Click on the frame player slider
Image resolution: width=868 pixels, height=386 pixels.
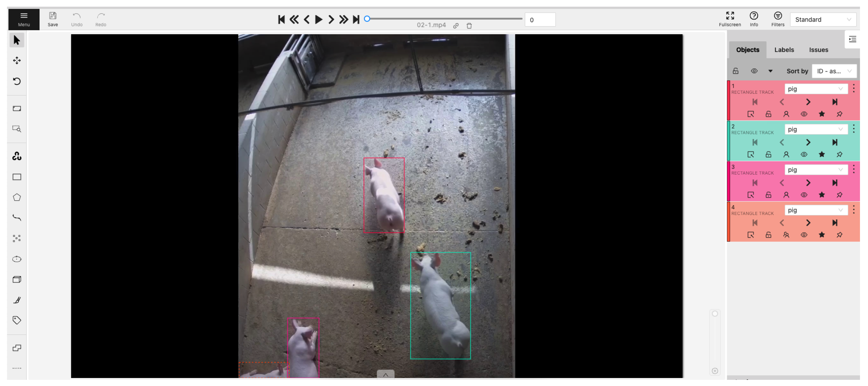click(x=444, y=19)
